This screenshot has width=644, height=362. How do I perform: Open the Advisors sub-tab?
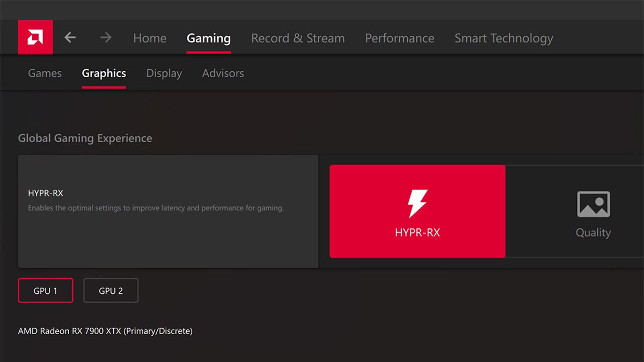(x=223, y=73)
